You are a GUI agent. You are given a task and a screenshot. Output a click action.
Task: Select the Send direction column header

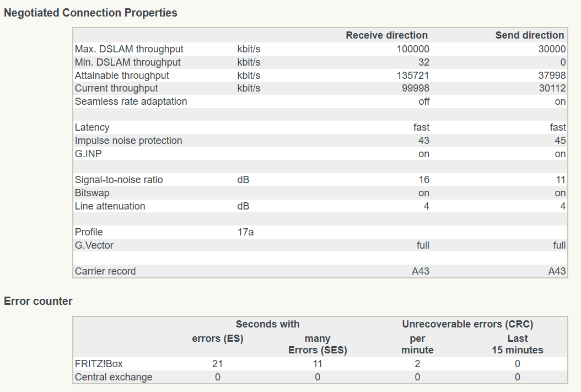(x=530, y=35)
